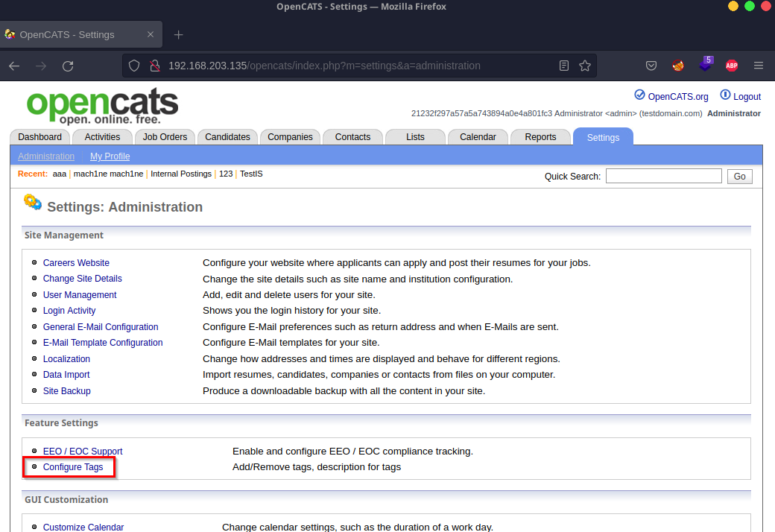The height and width of the screenshot is (532, 775).
Task: Click 'Add/Remove tags, description for tags' text
Action: point(316,467)
